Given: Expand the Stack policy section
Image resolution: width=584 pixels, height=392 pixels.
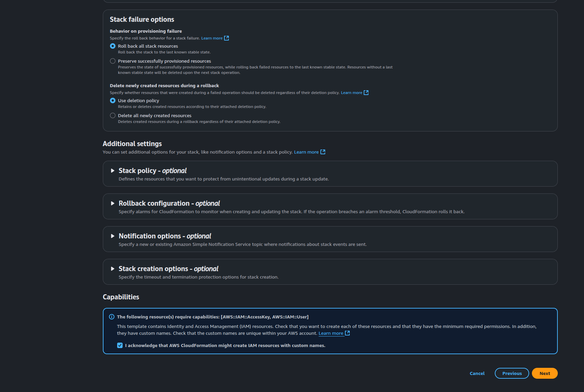Looking at the screenshot, I should click(x=113, y=171).
